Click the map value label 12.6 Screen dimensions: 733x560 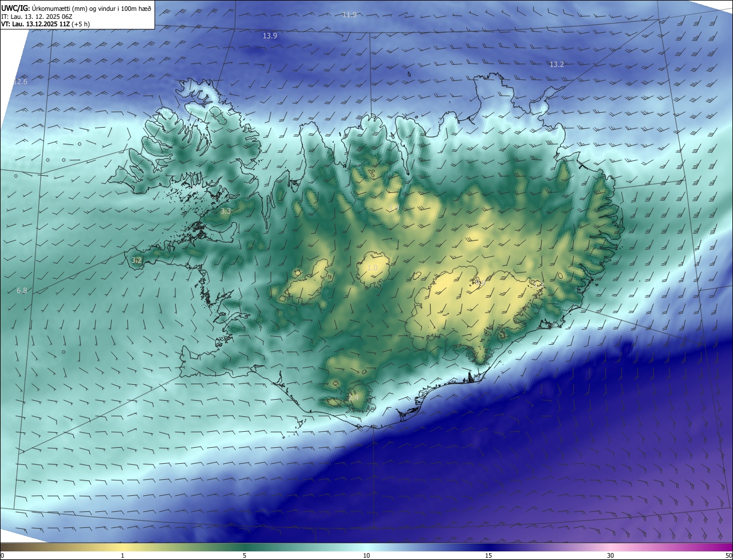click(x=20, y=82)
